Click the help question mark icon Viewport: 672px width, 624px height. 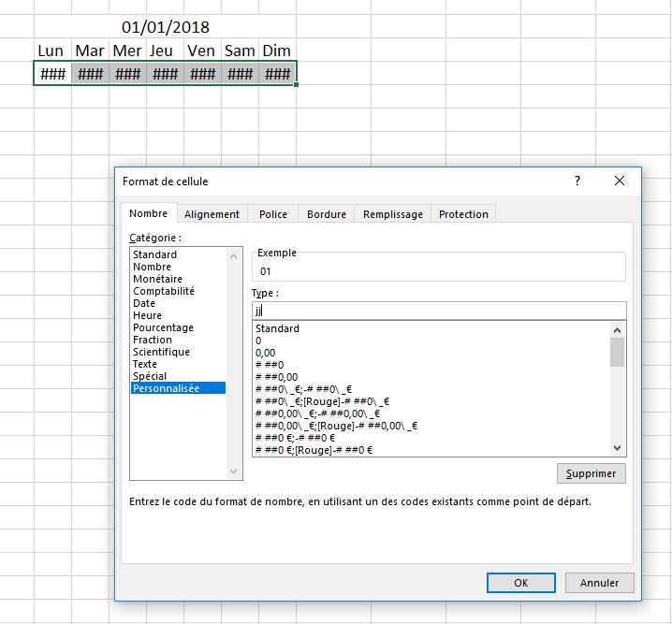point(577,181)
